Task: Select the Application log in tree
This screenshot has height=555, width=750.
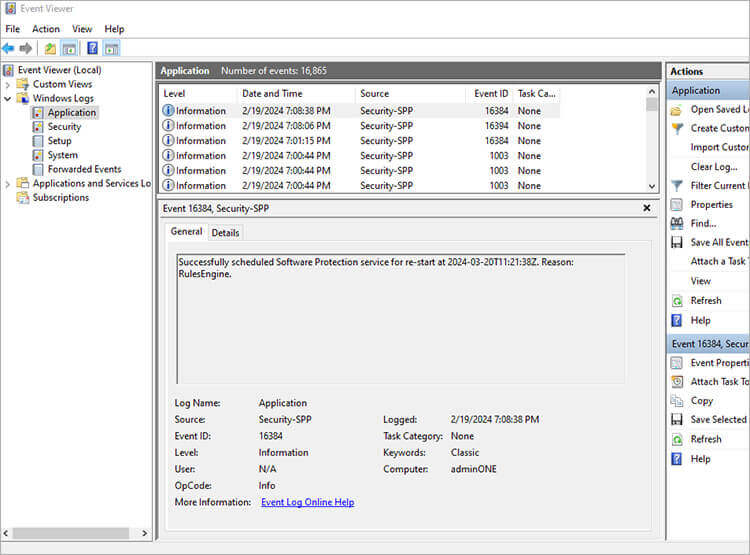Action: coord(72,113)
